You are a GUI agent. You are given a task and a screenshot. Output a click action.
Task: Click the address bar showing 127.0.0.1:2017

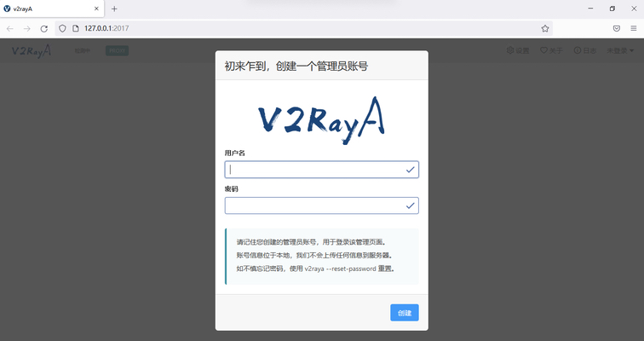pos(304,28)
